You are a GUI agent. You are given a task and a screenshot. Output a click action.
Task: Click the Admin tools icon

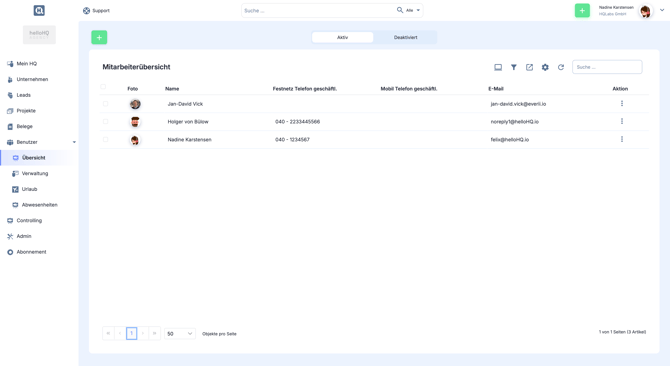tap(10, 236)
